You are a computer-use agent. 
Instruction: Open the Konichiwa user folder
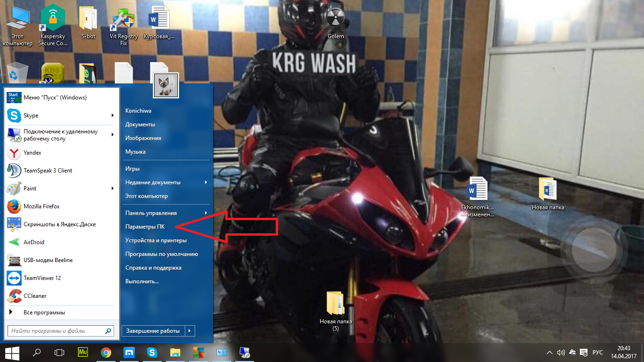pyautogui.click(x=138, y=111)
